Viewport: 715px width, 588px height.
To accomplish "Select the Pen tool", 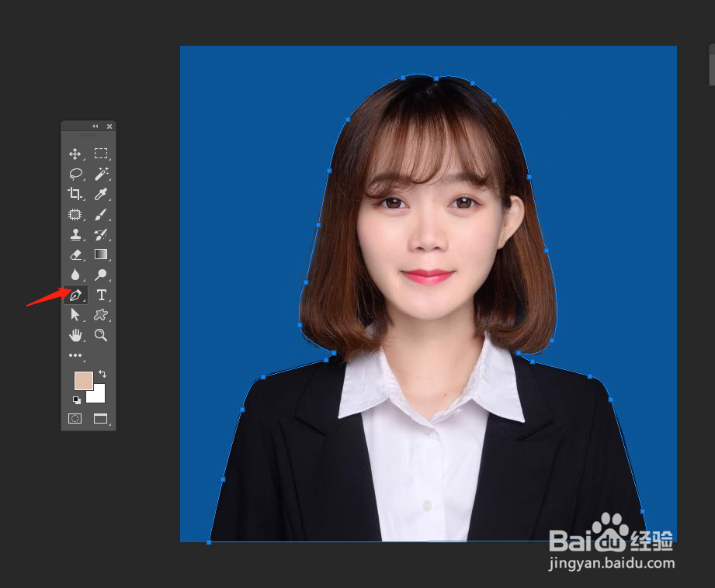I will coord(76,295).
